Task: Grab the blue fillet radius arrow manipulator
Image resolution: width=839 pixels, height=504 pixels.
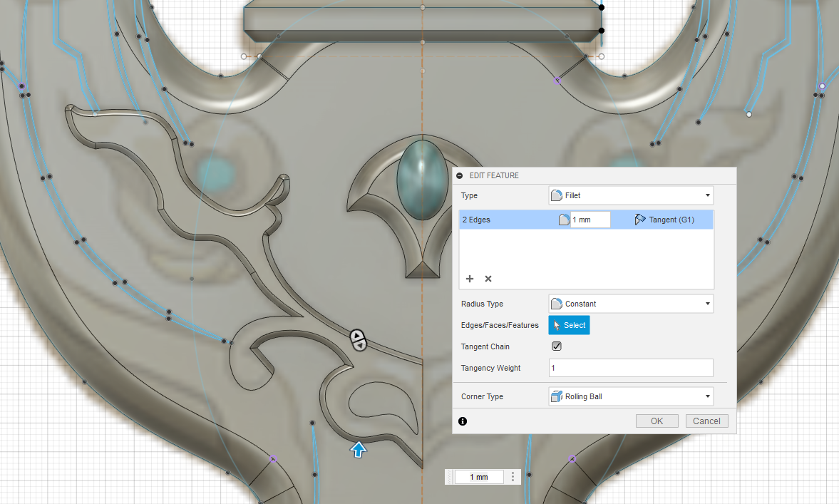Action: pos(359,449)
